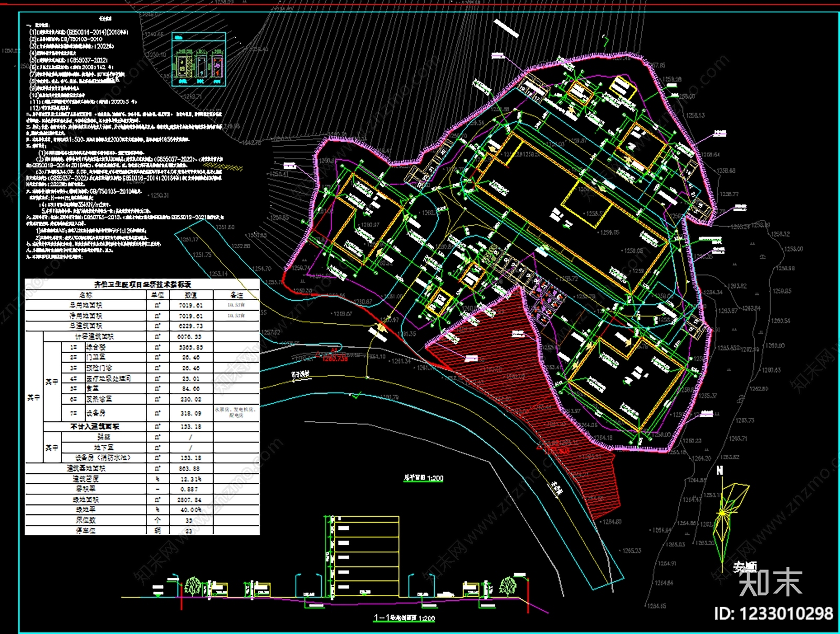The width and height of the screenshot is (840, 634).
Task: Select the right tree symbol in the section drawing
Action: 507,586
